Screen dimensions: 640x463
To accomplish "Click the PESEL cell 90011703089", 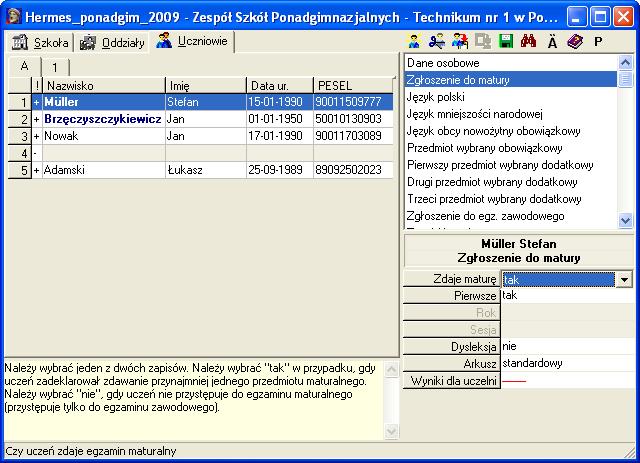I will point(353,136).
